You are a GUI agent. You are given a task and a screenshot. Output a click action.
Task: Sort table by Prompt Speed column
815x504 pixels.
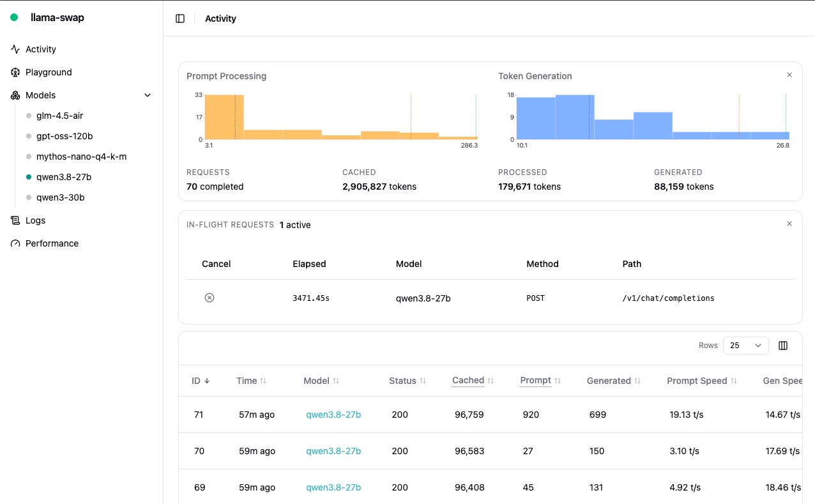pos(702,381)
